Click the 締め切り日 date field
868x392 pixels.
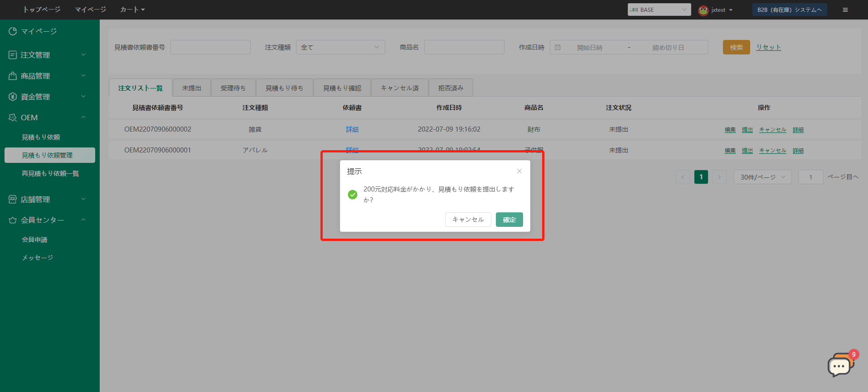click(x=668, y=48)
